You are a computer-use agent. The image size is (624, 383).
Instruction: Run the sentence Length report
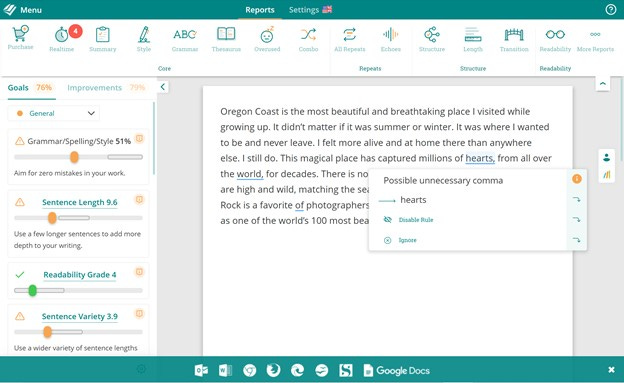click(x=473, y=39)
